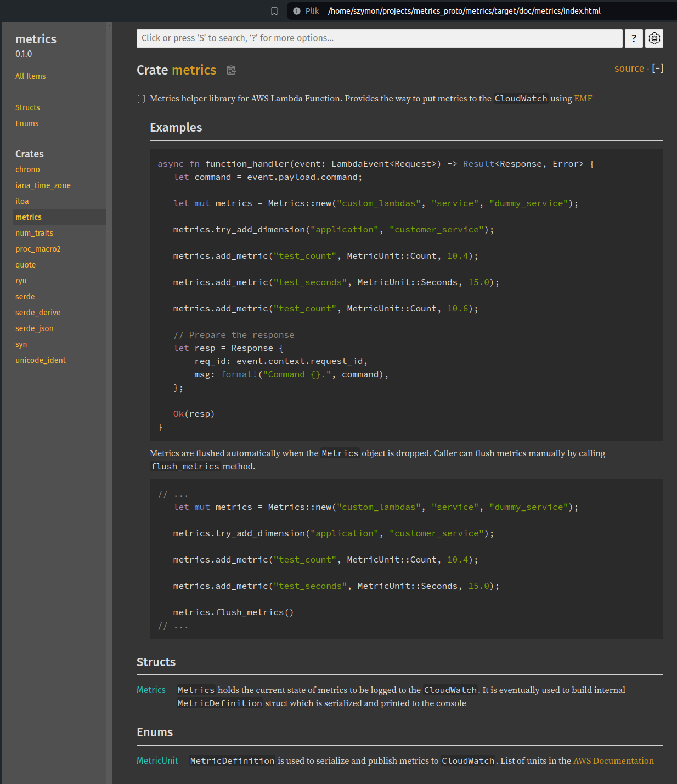The width and height of the screenshot is (677, 784).
Task: Click the file path in the address bar
Action: pos(464,11)
